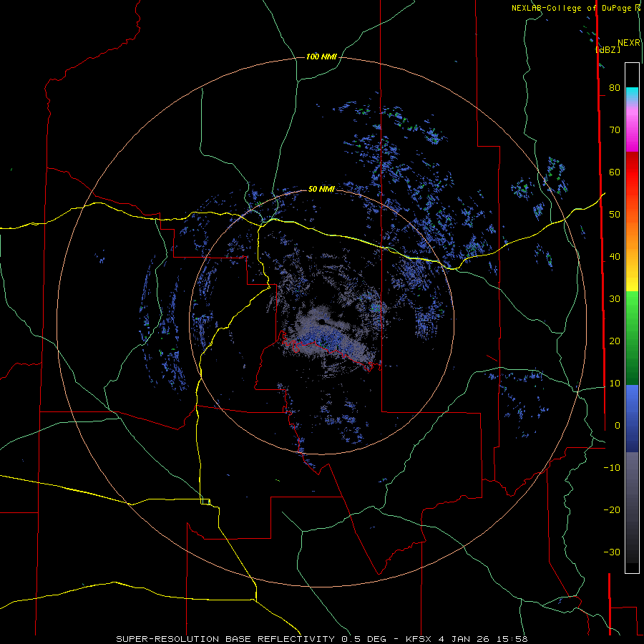Click the 100 NMI range ring label
Image resolution: width=644 pixels, height=644 pixels.
click(x=321, y=57)
